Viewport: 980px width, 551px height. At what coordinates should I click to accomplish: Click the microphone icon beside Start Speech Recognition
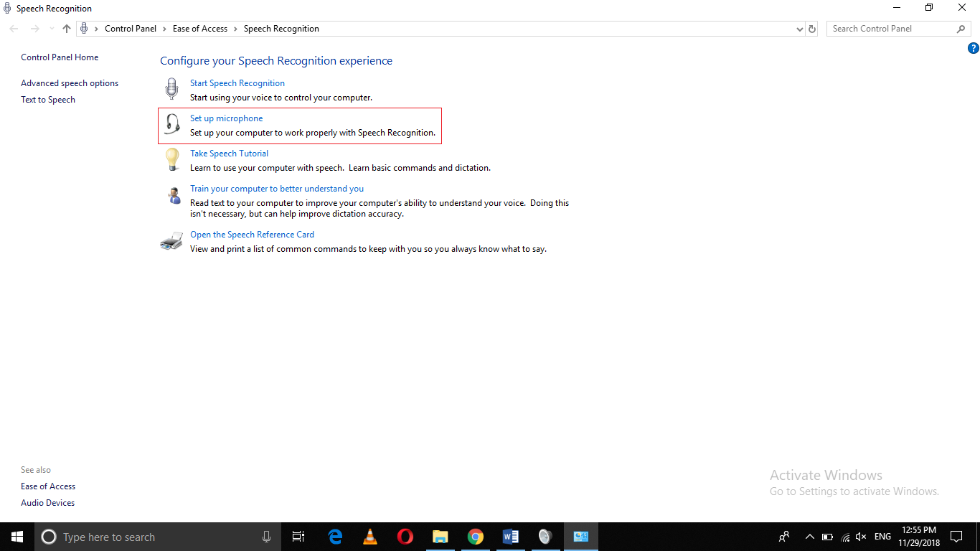[171, 88]
